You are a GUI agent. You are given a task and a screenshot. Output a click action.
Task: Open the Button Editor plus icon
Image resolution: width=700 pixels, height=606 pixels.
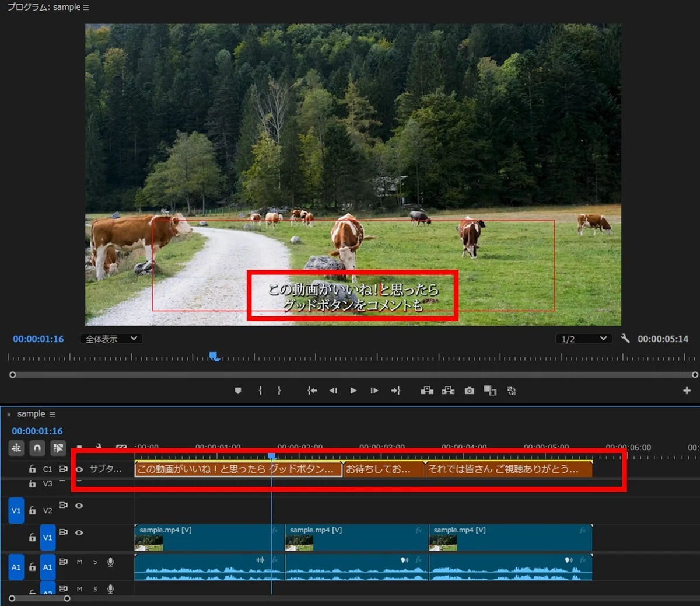[x=687, y=391]
